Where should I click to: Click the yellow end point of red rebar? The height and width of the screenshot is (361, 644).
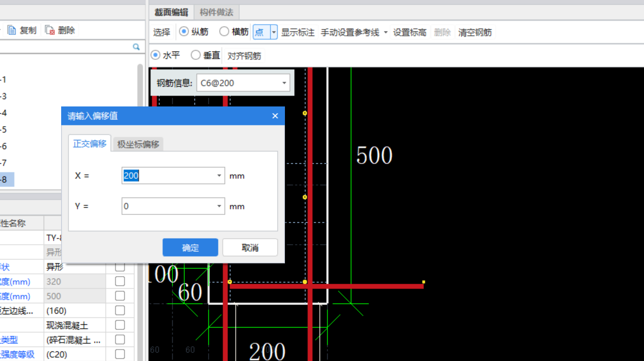pyautogui.click(x=423, y=281)
